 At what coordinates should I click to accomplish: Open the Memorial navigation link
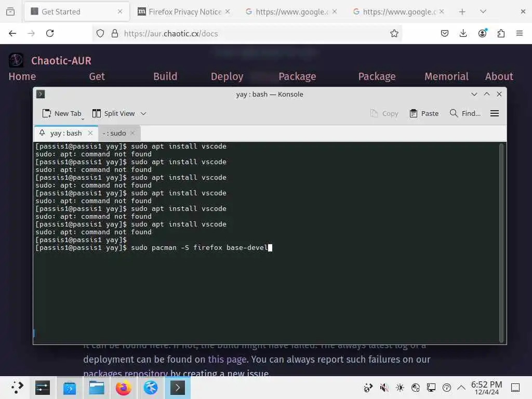446,76
